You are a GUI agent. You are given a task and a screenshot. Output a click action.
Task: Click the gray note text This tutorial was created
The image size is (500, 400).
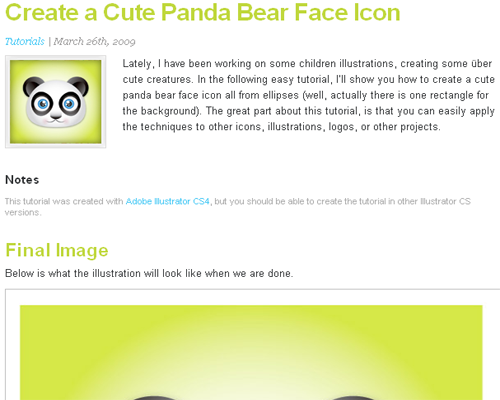(238, 207)
